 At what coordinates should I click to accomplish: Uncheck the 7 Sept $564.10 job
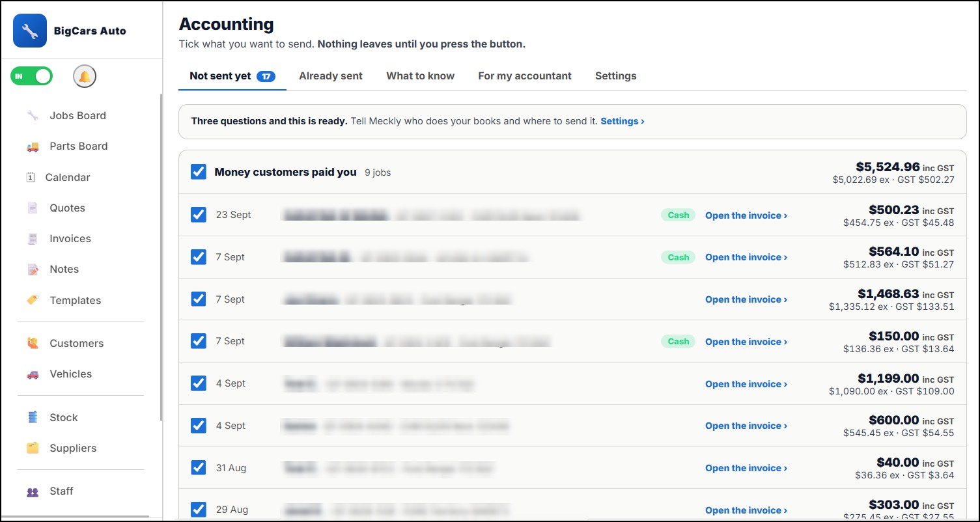pyautogui.click(x=199, y=257)
